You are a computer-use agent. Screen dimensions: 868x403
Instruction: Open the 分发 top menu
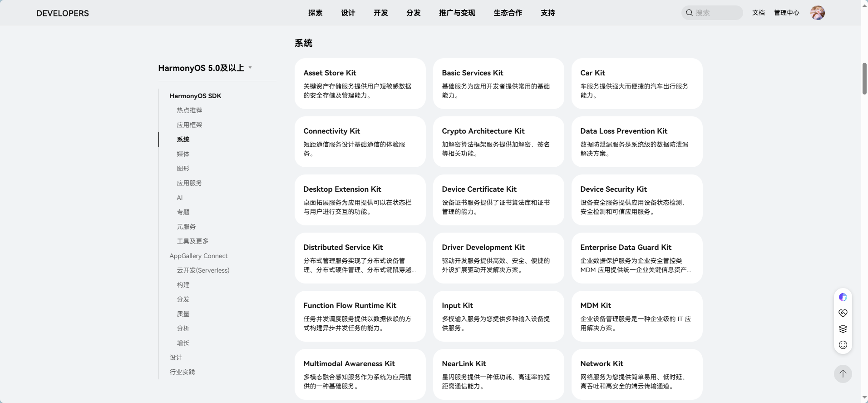[x=414, y=13]
